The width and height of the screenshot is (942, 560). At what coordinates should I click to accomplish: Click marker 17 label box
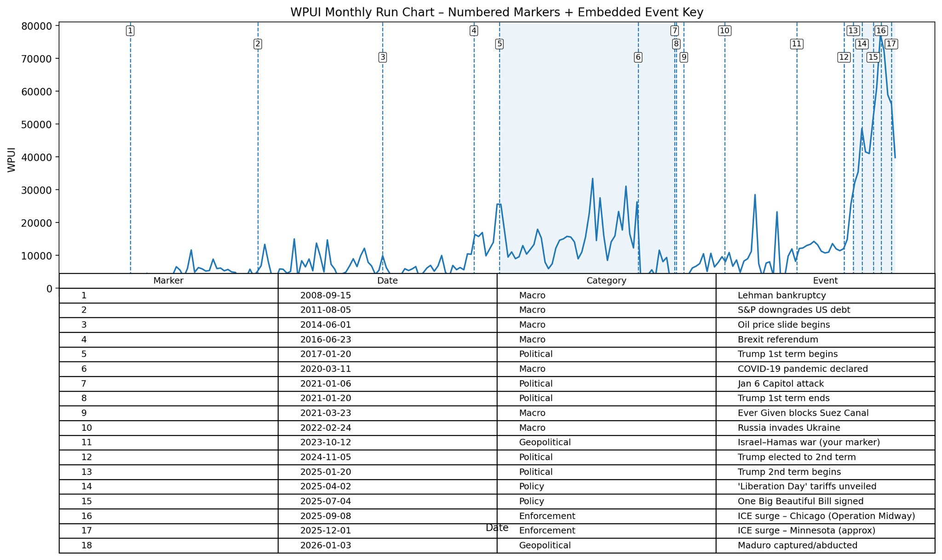click(x=891, y=44)
